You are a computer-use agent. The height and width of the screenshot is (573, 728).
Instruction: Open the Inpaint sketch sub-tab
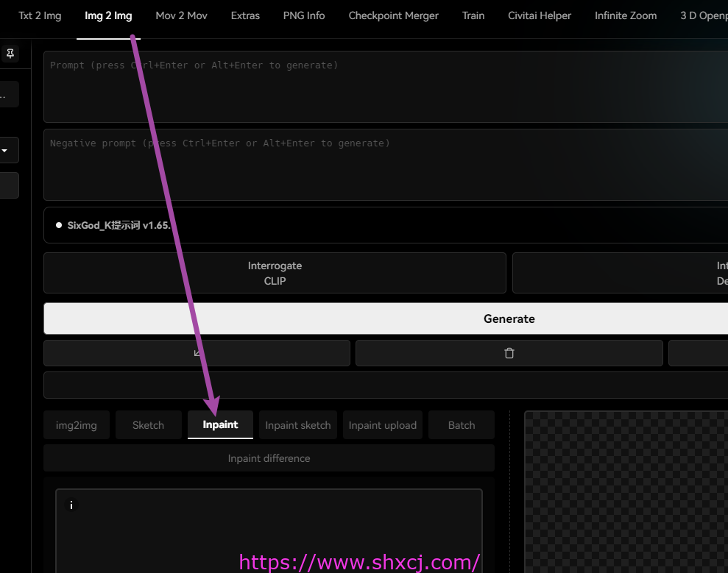[x=297, y=425]
